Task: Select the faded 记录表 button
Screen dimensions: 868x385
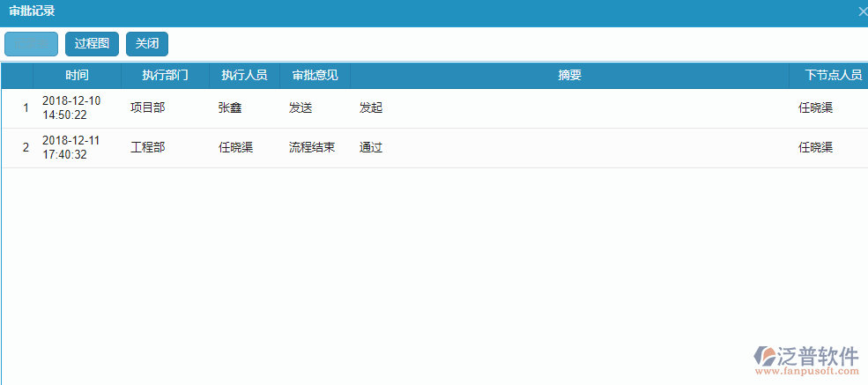Action: point(31,44)
